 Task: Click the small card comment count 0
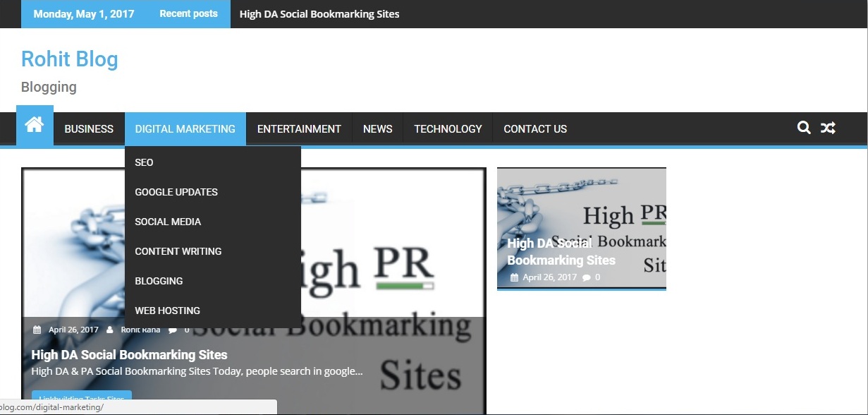(598, 277)
